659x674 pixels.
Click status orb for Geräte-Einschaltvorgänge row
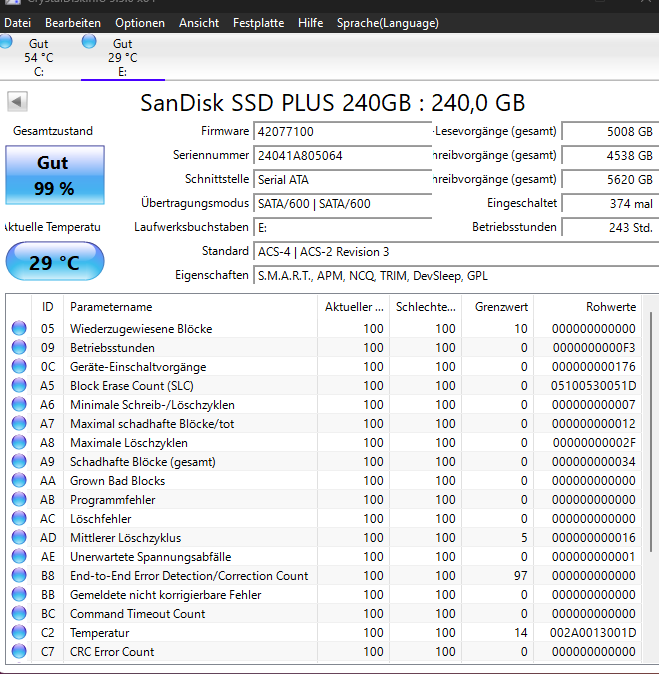19,366
